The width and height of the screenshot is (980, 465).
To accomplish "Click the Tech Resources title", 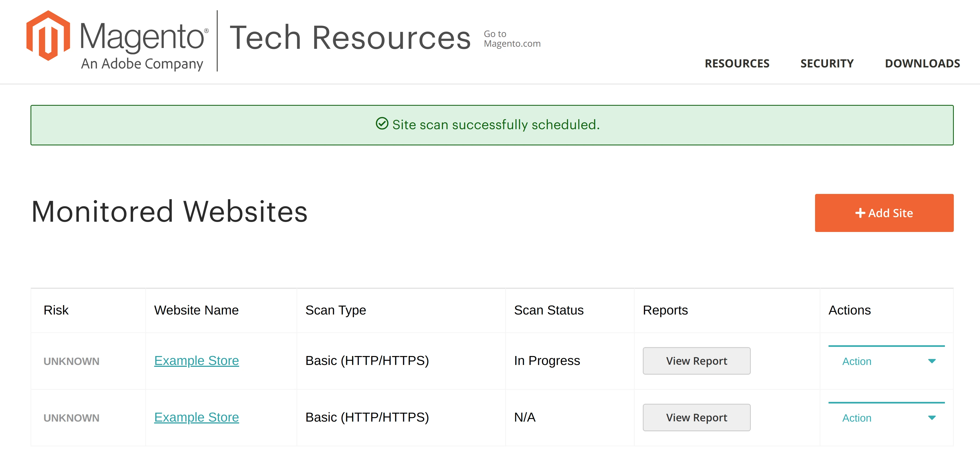I will click(x=350, y=38).
